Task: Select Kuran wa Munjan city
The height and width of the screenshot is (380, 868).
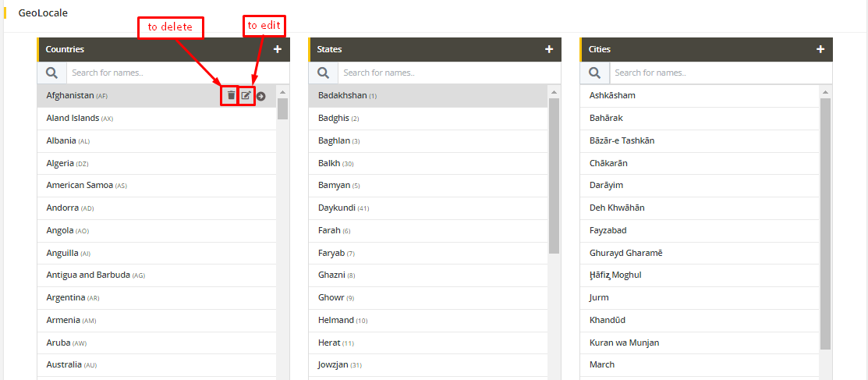Action: [x=625, y=343]
